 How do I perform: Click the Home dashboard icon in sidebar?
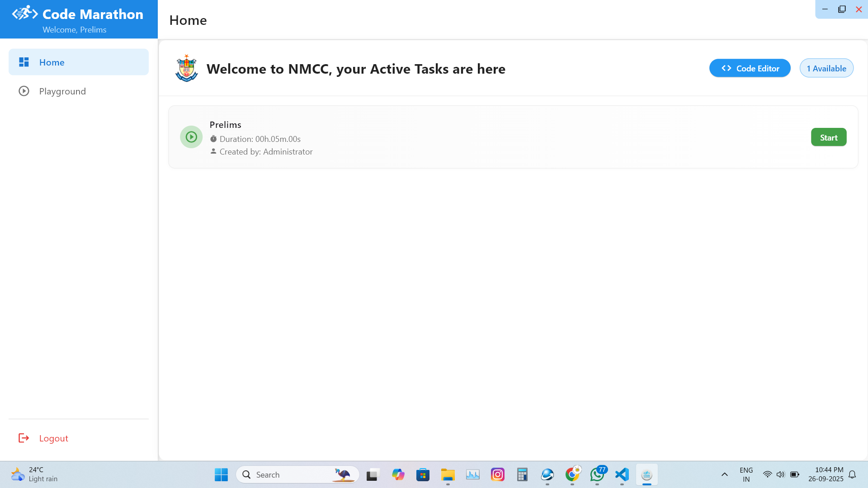pyautogui.click(x=24, y=62)
